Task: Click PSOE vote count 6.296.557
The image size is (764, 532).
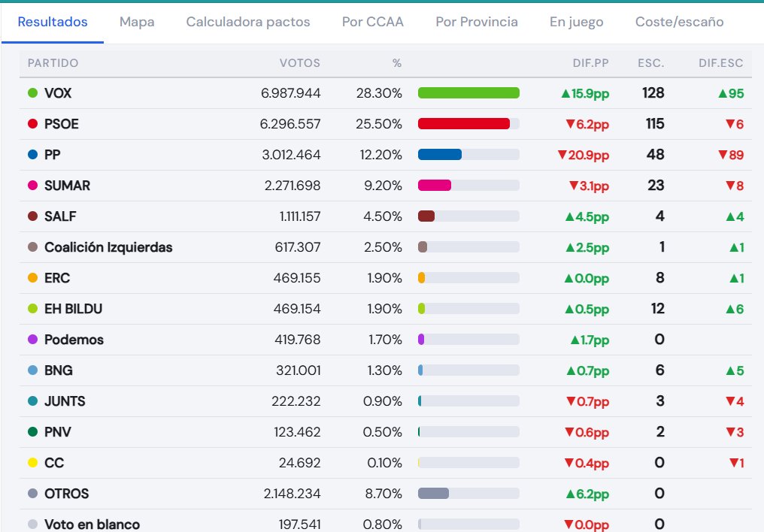Action: pyautogui.click(x=290, y=124)
